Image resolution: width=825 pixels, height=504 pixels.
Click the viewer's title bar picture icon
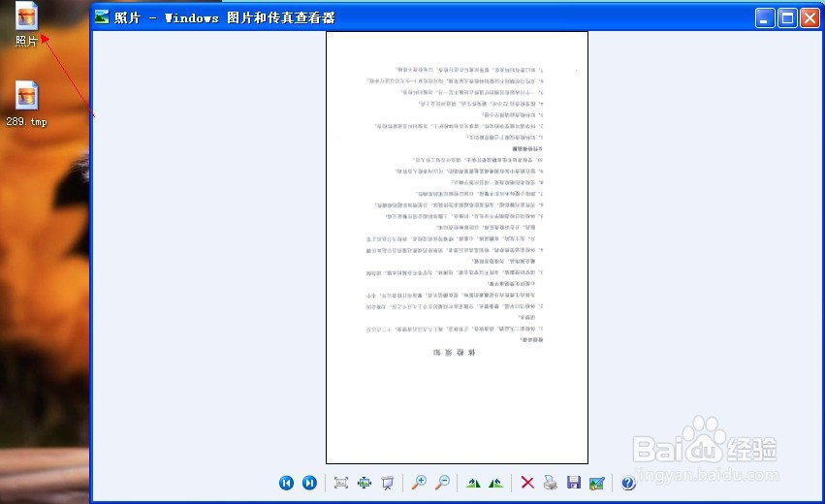pos(102,17)
